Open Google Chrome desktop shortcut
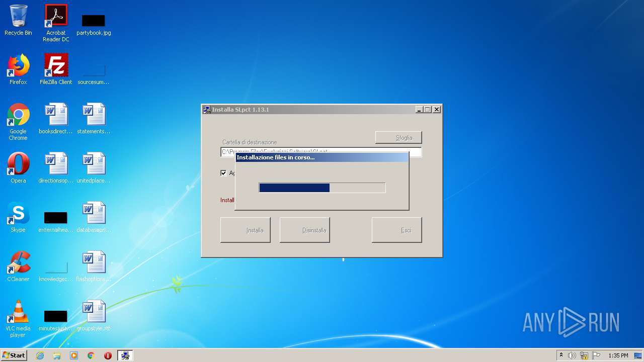Viewport: 644px width, 362px height. (18, 122)
